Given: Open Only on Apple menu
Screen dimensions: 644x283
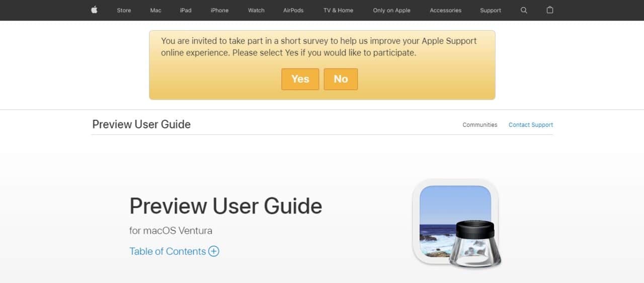Looking at the screenshot, I should click(x=391, y=11).
